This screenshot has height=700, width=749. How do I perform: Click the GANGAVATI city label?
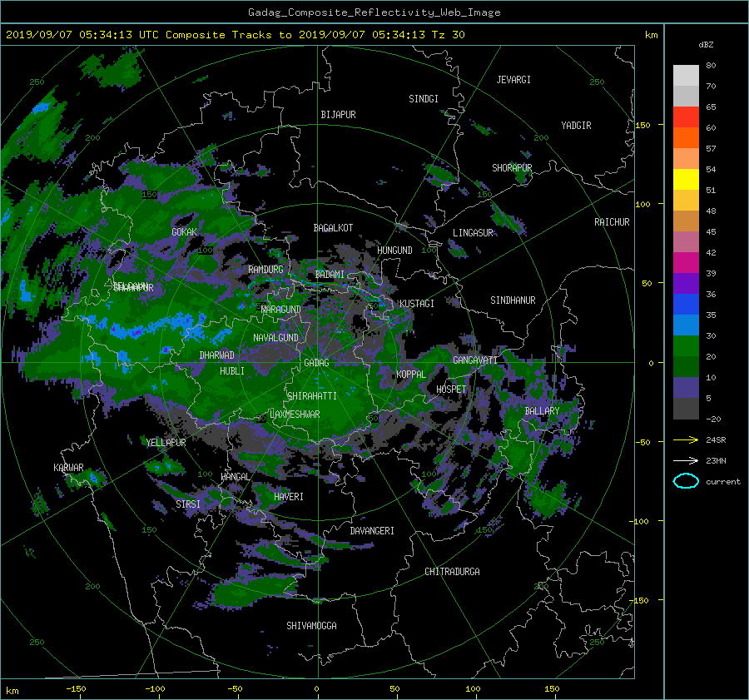click(x=475, y=360)
